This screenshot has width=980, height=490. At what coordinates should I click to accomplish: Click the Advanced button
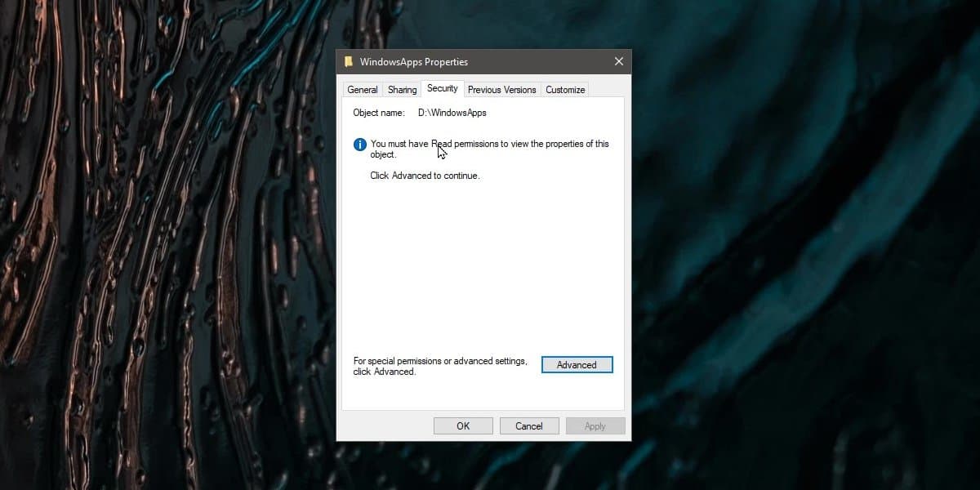(577, 364)
